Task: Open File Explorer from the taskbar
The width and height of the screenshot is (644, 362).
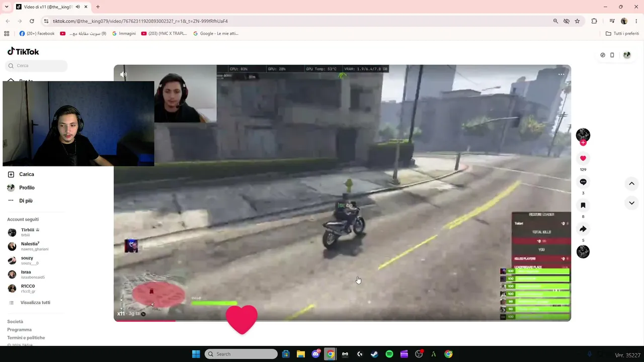Action: (x=301, y=354)
